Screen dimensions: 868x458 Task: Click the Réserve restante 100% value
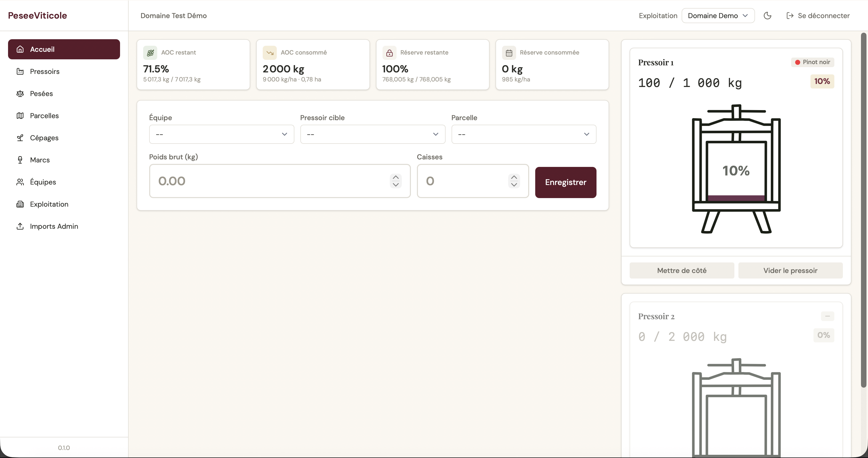395,69
